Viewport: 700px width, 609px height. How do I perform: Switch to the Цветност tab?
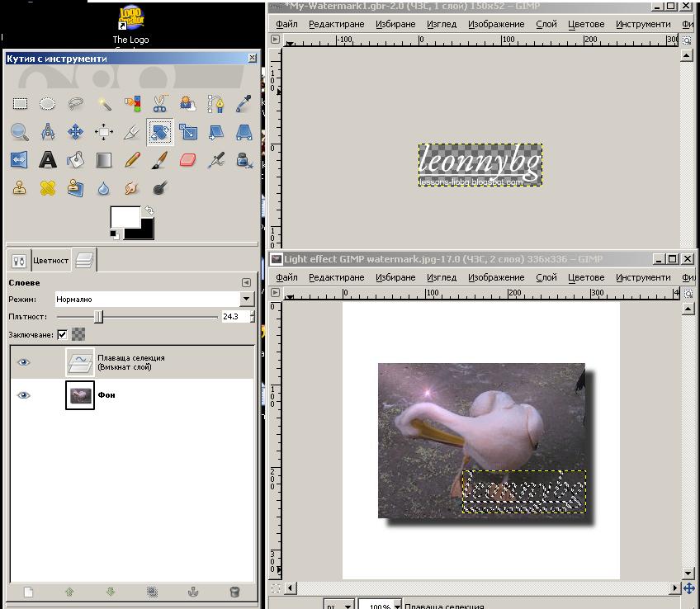tap(51, 260)
